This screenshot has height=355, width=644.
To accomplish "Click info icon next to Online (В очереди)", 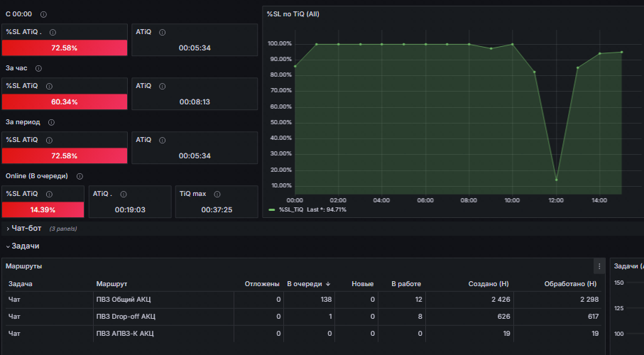I will click(x=80, y=176).
